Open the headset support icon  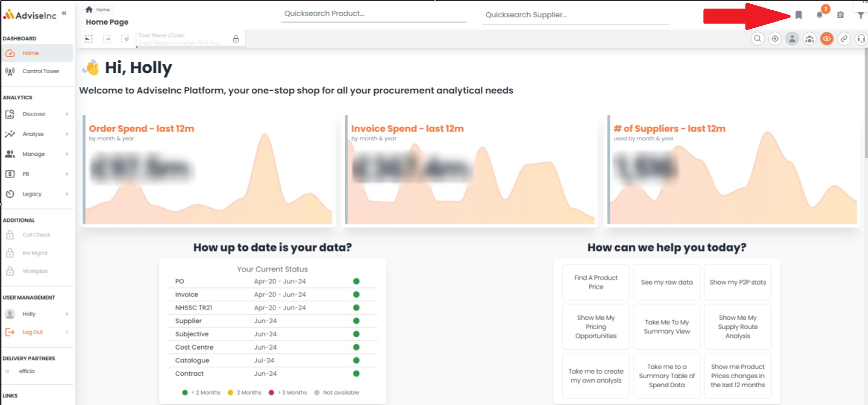coord(862,39)
